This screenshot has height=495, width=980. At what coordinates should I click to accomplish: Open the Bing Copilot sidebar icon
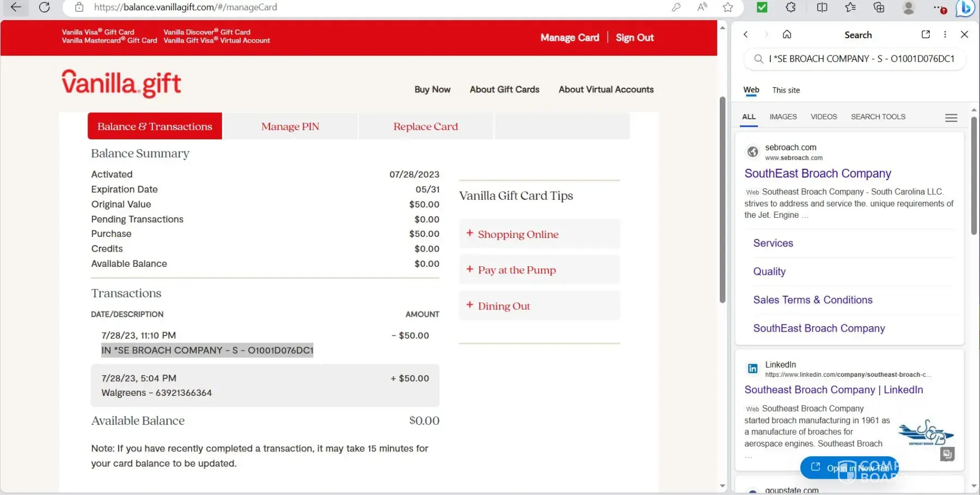965,8
